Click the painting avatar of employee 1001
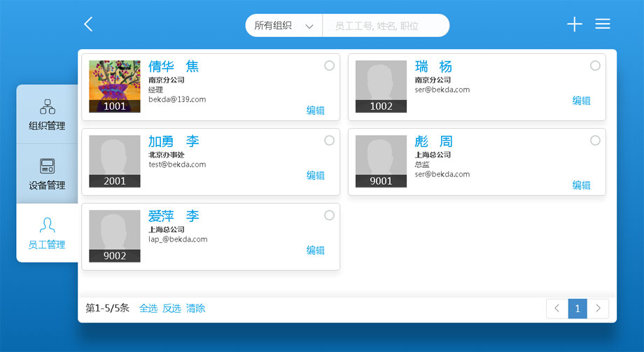 click(x=115, y=82)
